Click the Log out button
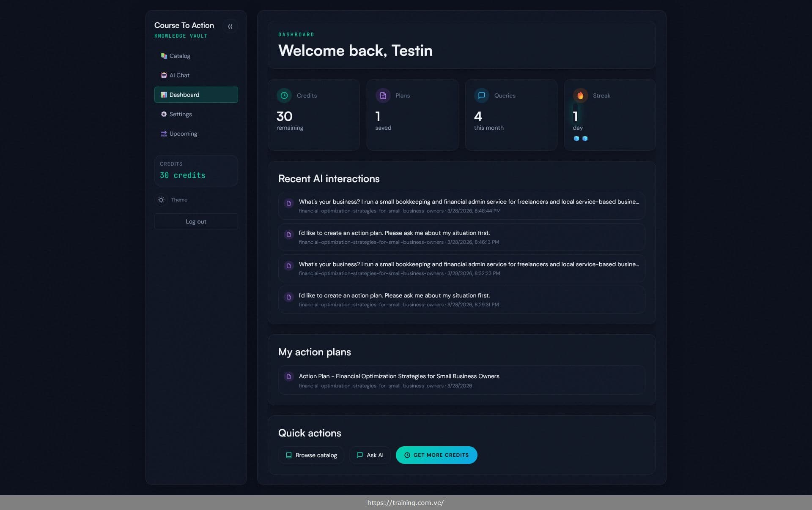 pyautogui.click(x=196, y=221)
